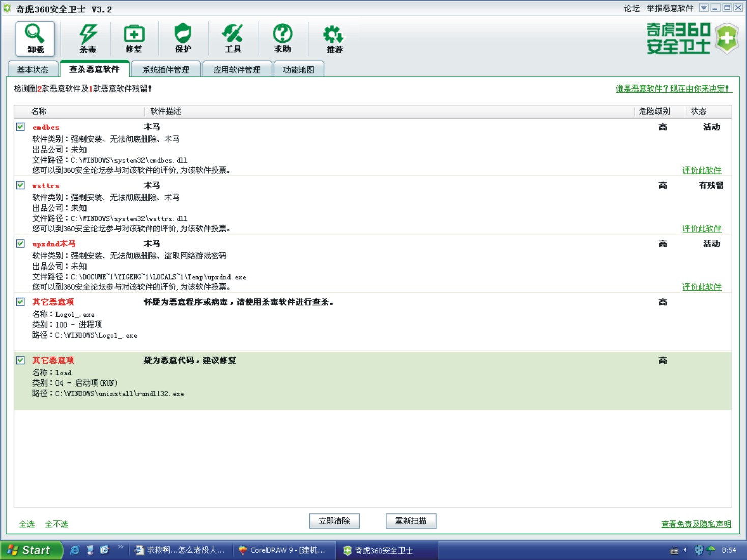The width and height of the screenshot is (747, 560).
Task: Open the 谁是恶意软件 link
Action: point(673,89)
